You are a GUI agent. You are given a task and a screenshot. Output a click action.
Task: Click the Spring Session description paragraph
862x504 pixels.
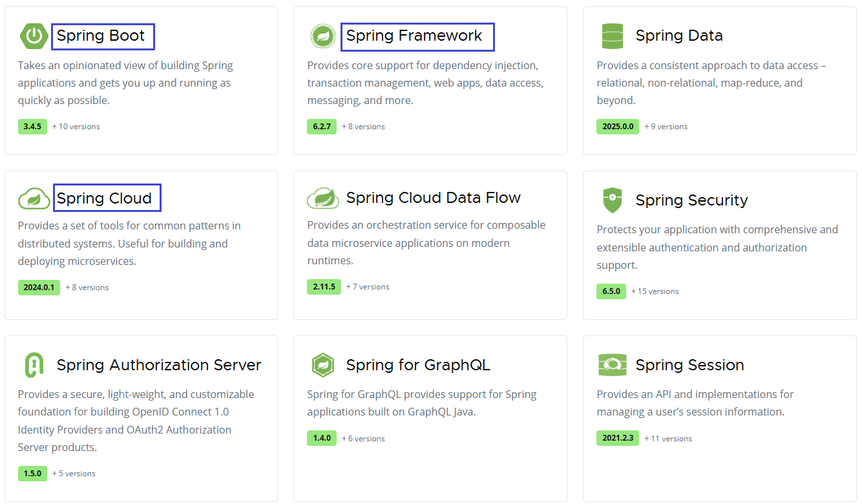(x=695, y=403)
